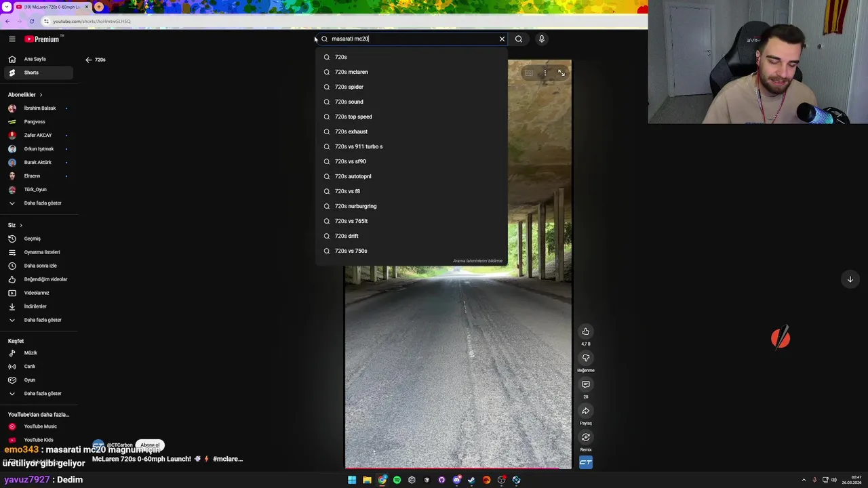Open Elraenn subscription channel
The image size is (868, 488).
pyautogui.click(x=39, y=176)
